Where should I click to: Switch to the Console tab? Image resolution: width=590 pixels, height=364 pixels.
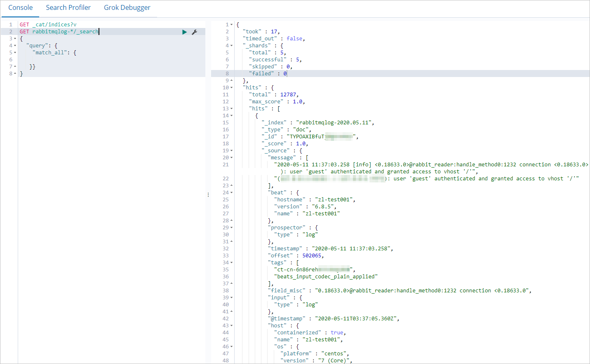21,7
